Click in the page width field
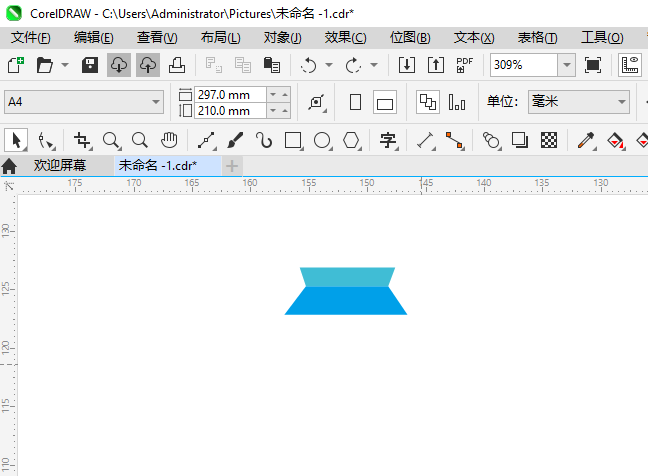648x476 pixels. pos(231,95)
